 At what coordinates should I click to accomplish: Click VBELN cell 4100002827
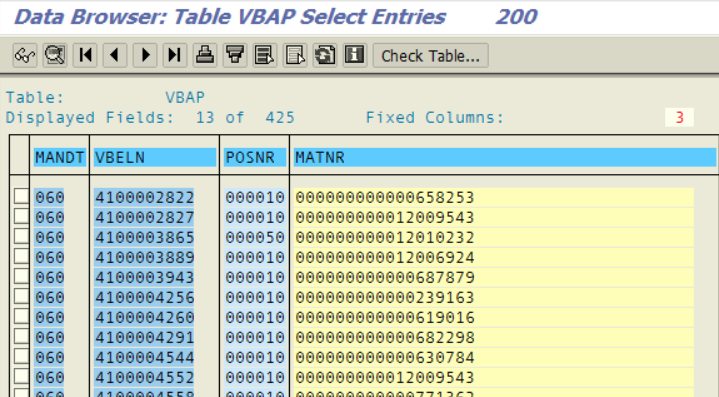click(144, 217)
